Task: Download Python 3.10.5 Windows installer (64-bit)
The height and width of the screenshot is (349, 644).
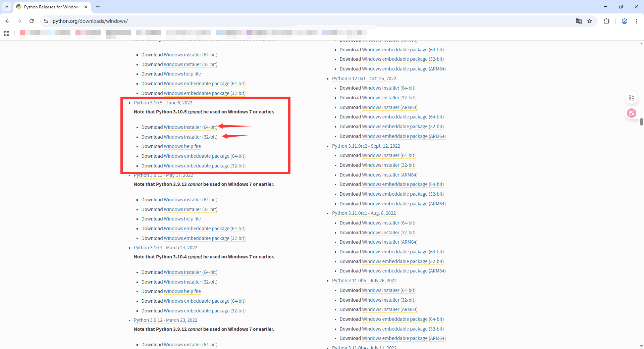Action: 191,127
